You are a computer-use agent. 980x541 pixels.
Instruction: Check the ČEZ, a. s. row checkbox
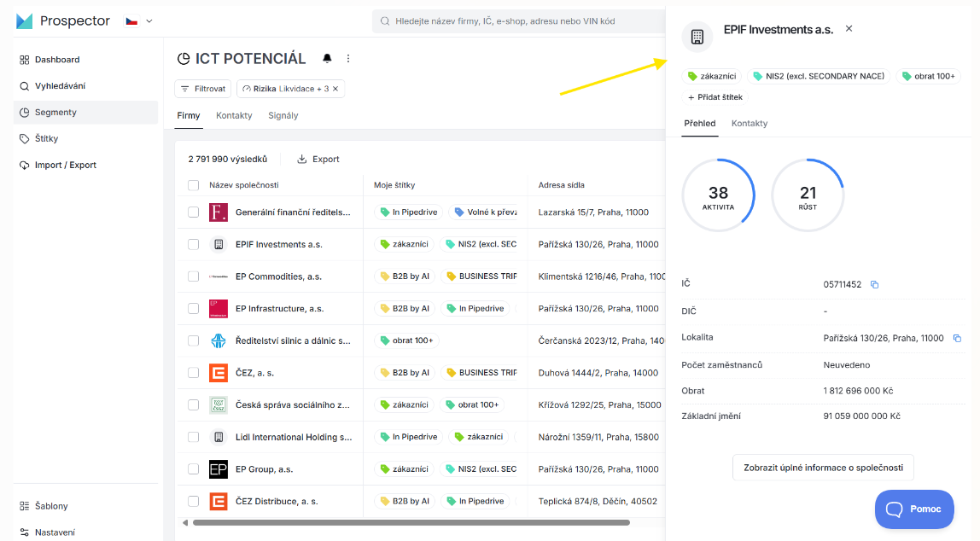pos(194,373)
